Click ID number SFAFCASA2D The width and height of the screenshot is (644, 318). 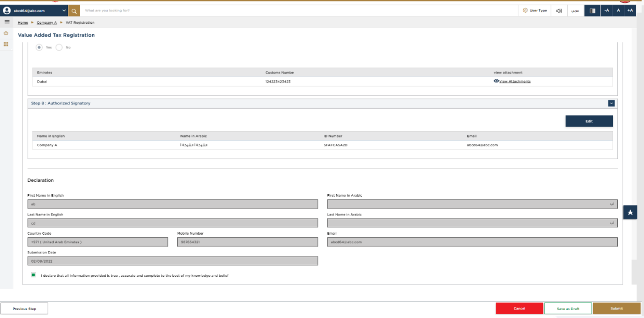336,145
